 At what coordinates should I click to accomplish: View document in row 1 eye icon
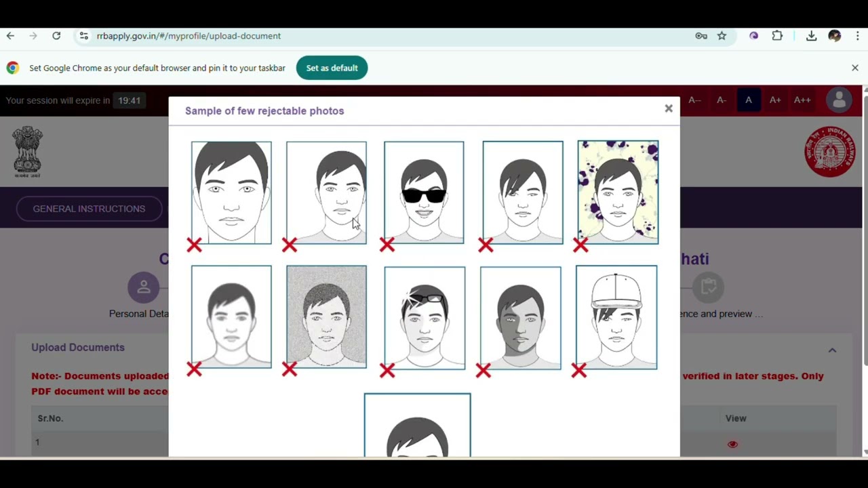click(x=732, y=445)
